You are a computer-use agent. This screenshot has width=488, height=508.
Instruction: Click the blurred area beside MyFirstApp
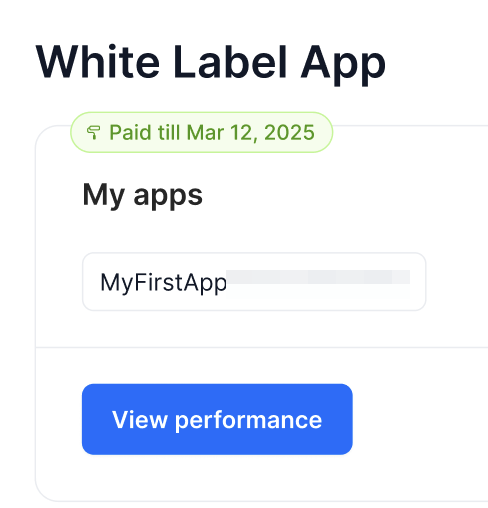tap(318, 277)
